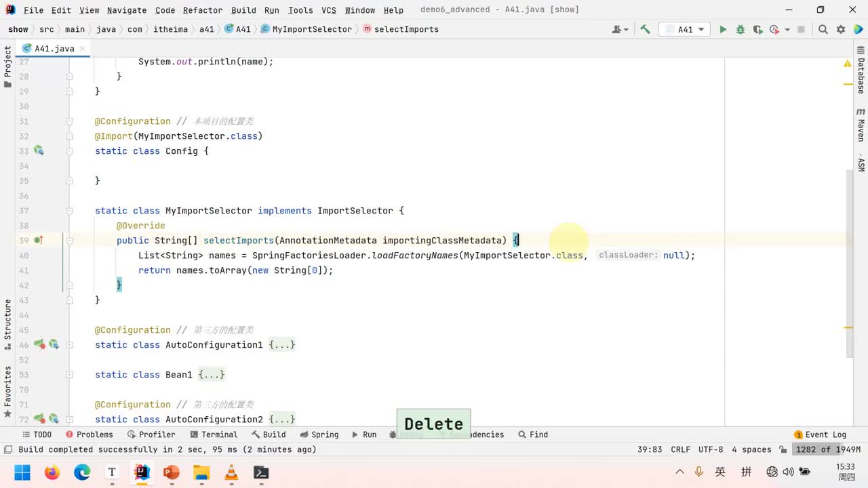Click the memory indicator 1282 of 1949M
Image resolution: width=868 pixels, height=488 pixels.
(x=828, y=449)
